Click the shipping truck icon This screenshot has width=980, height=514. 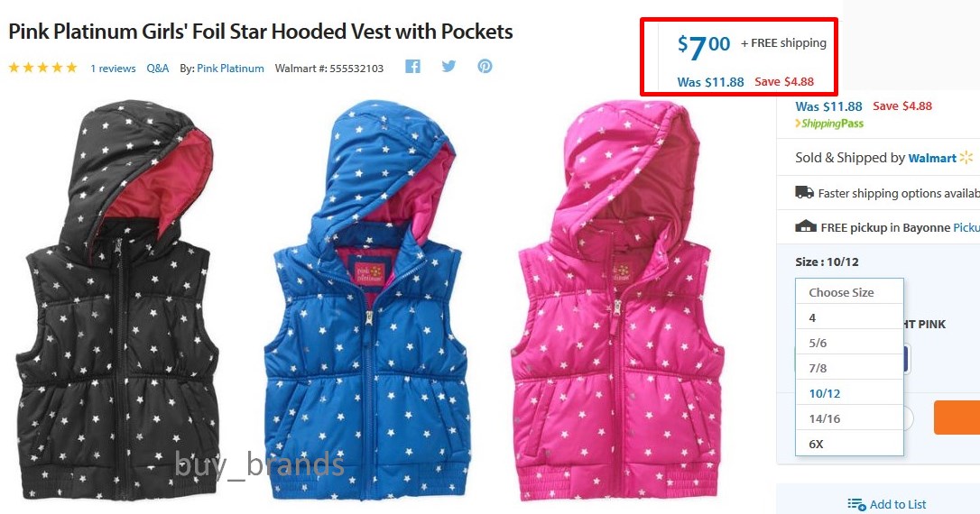point(804,192)
